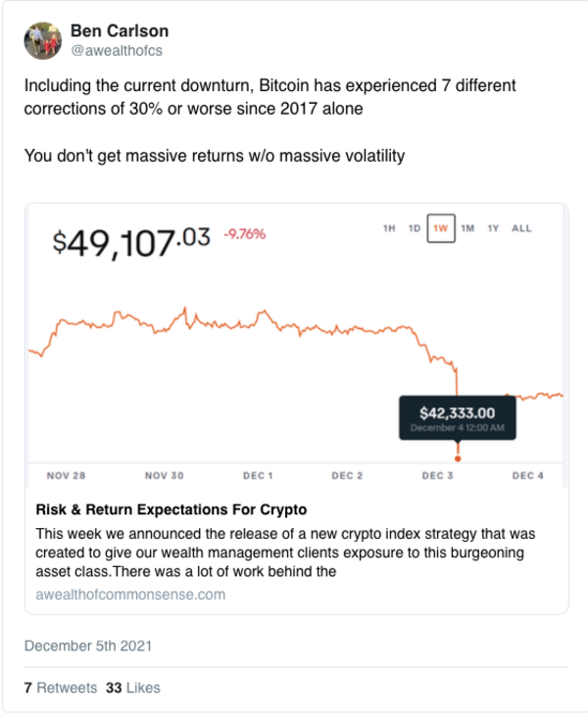This screenshot has height=720, width=588.
Task: Visit awealthofcommonsense.com link
Action: 130,595
